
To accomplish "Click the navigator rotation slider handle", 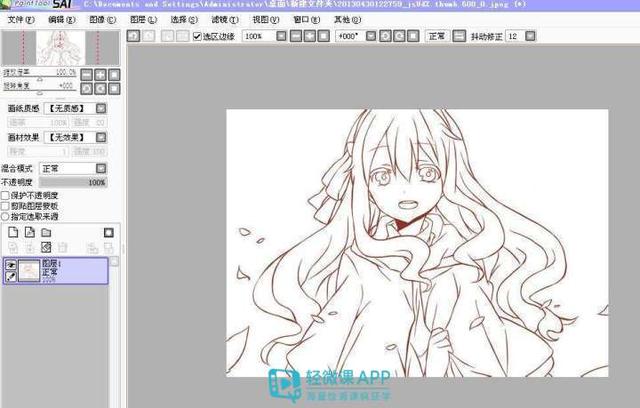I will click(x=40, y=93).
